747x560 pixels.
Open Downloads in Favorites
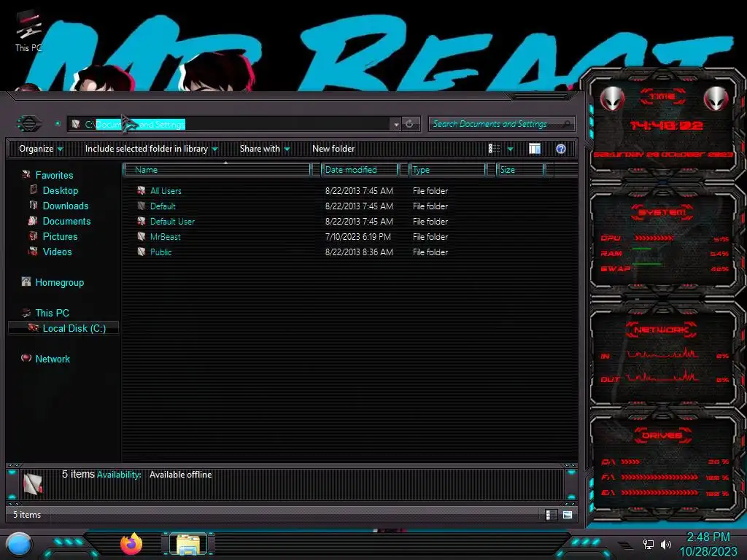click(66, 206)
